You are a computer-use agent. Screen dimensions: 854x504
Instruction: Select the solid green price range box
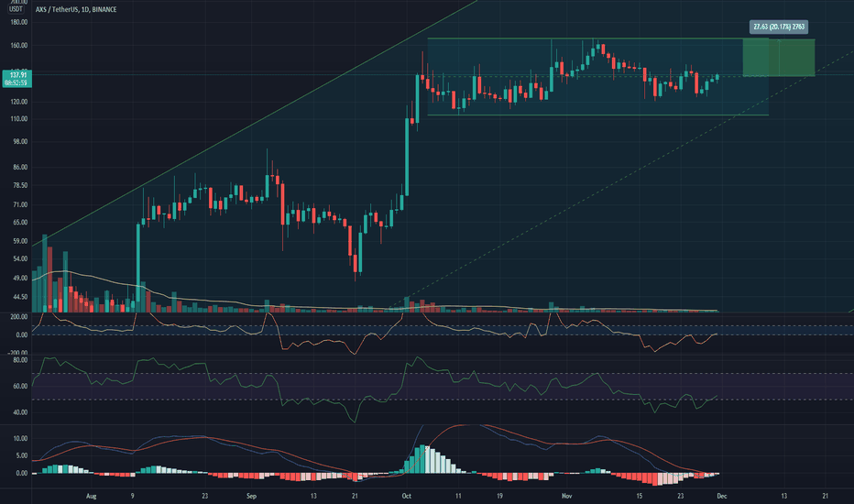[x=779, y=57]
